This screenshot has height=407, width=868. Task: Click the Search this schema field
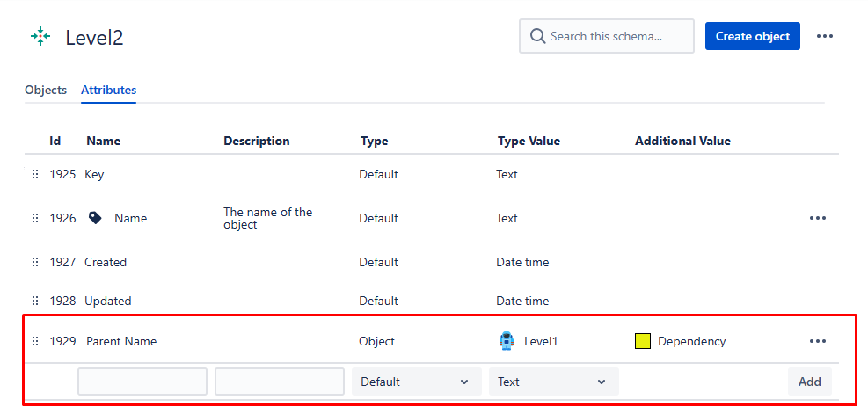pyautogui.click(x=606, y=36)
